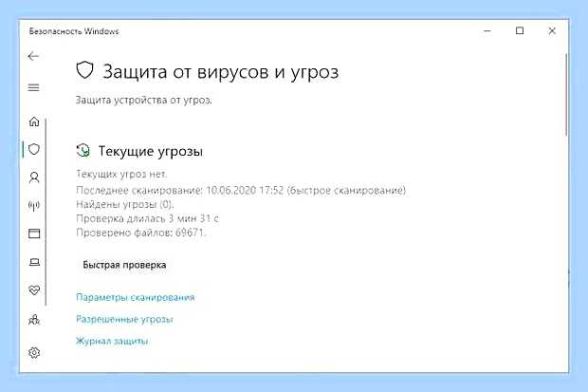Click the 'Текущих угроз нет.' status text
The height and width of the screenshot is (392, 588).
tap(121, 175)
